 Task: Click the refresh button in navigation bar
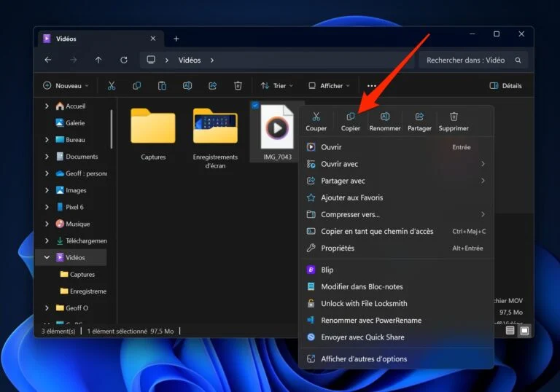124,60
